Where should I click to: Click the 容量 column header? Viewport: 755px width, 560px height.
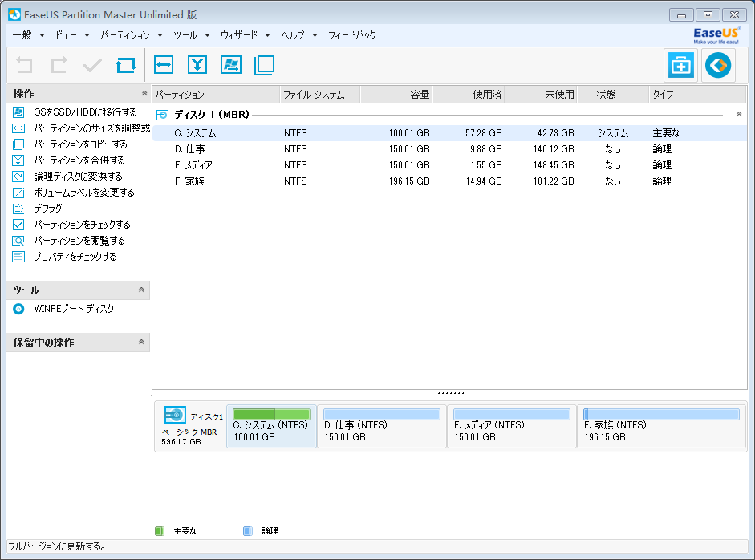pyautogui.click(x=397, y=95)
